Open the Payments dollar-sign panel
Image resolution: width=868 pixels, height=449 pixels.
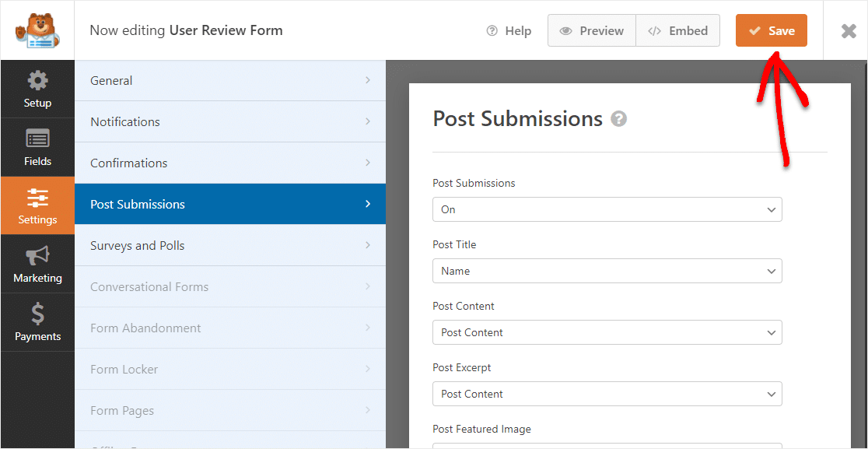click(x=37, y=322)
